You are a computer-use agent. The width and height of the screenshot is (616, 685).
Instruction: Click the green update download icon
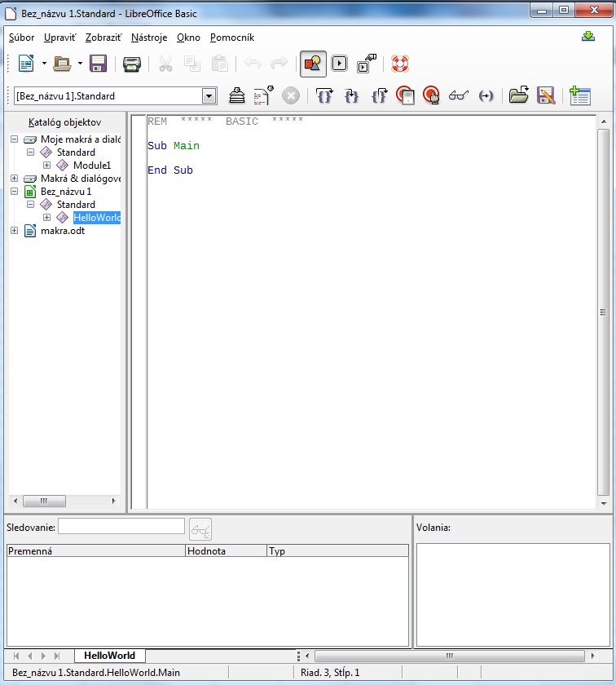[x=588, y=36]
